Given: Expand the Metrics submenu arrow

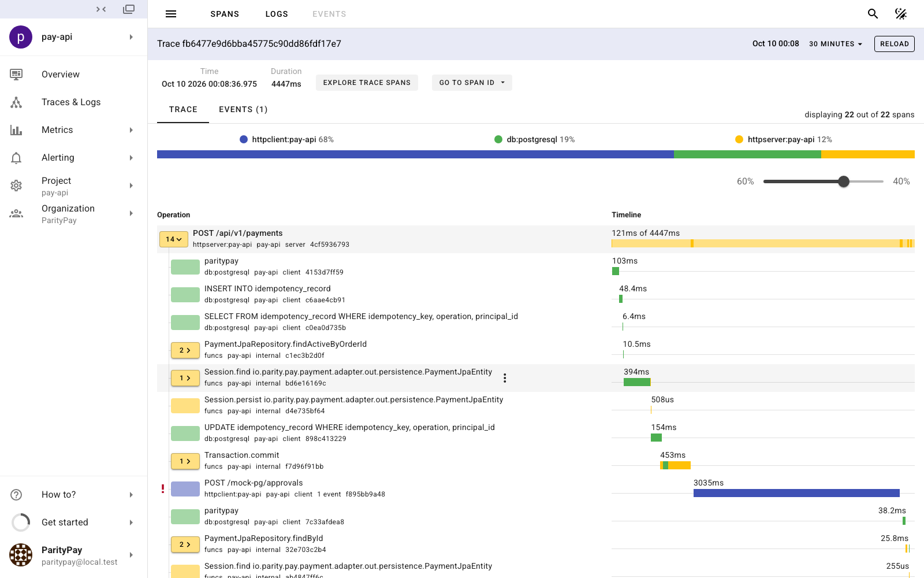Looking at the screenshot, I should (131, 130).
